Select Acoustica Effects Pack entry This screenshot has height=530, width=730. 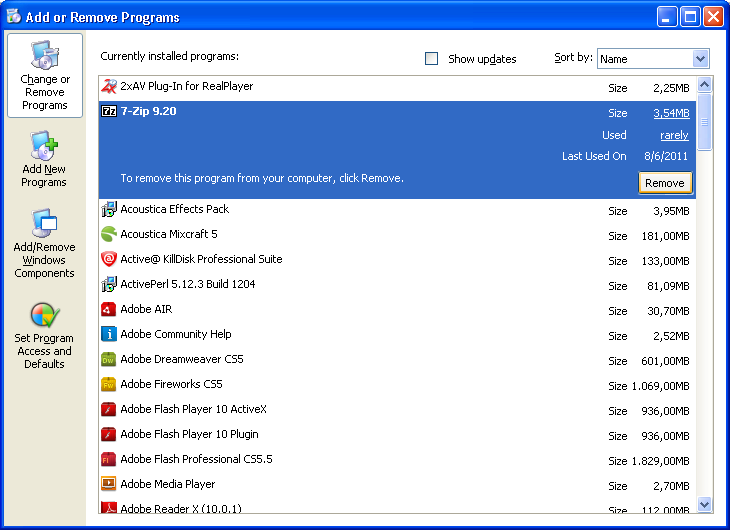click(x=397, y=211)
